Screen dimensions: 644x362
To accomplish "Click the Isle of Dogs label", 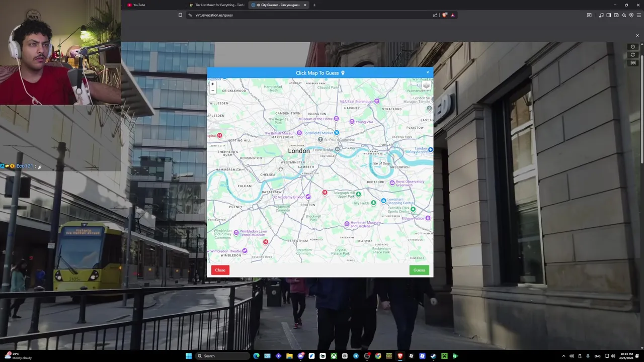I will (381, 163).
